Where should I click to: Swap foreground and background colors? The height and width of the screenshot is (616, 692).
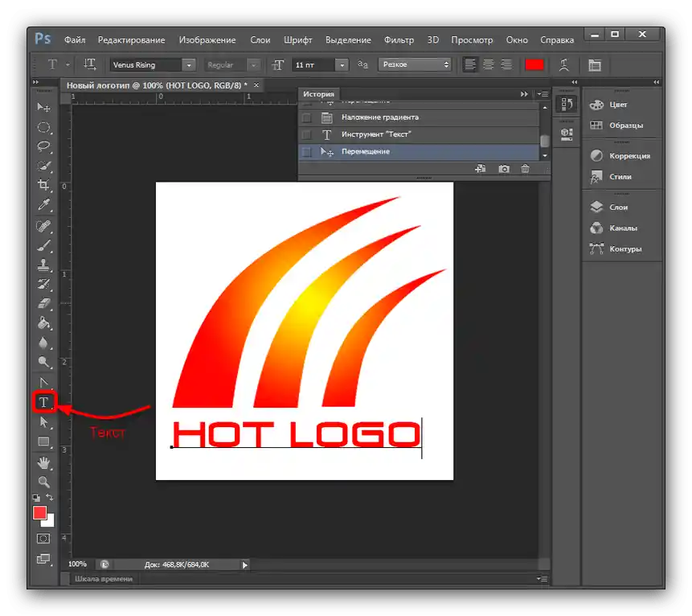(50, 497)
